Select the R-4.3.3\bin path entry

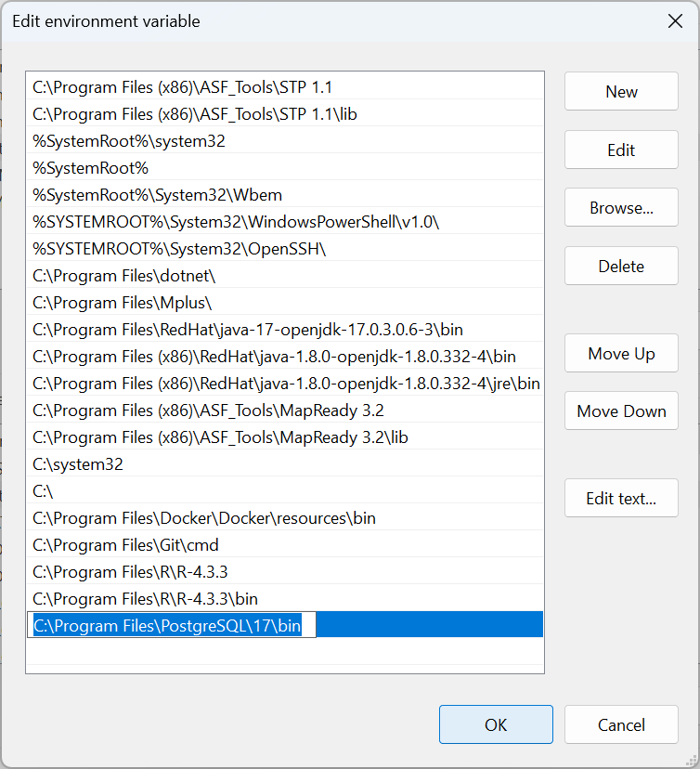(145, 599)
